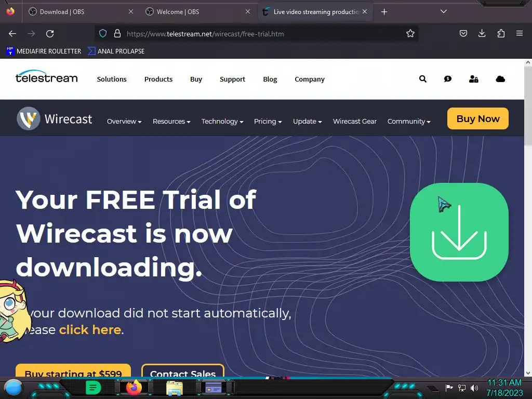Click the Buy Now button
The width and height of the screenshot is (532, 399).
click(x=478, y=118)
